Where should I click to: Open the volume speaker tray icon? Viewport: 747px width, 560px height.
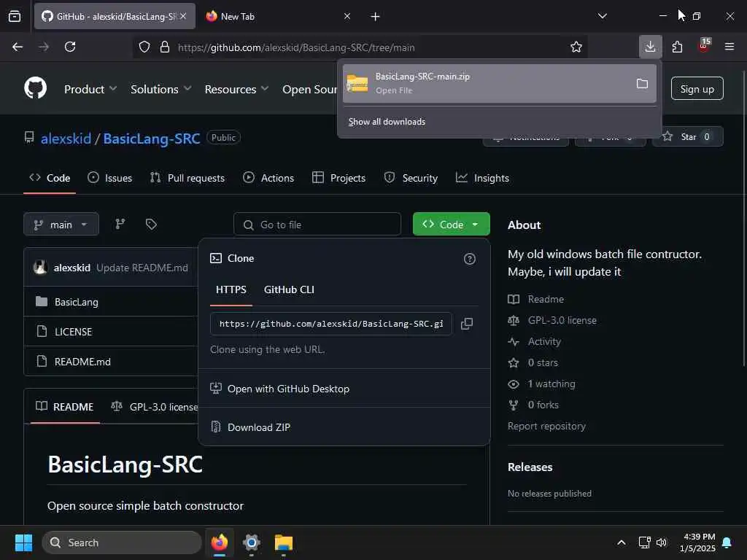[x=661, y=542]
